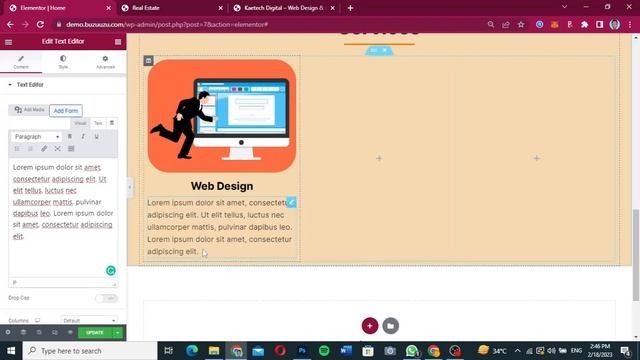Click the insert link icon
This screenshot has height=360, width=640.
(44, 149)
